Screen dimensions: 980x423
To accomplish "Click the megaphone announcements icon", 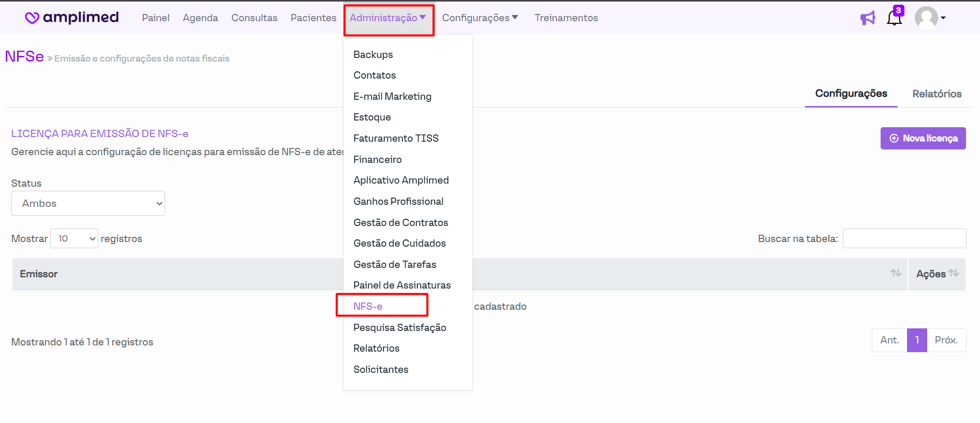I will 868,18.
